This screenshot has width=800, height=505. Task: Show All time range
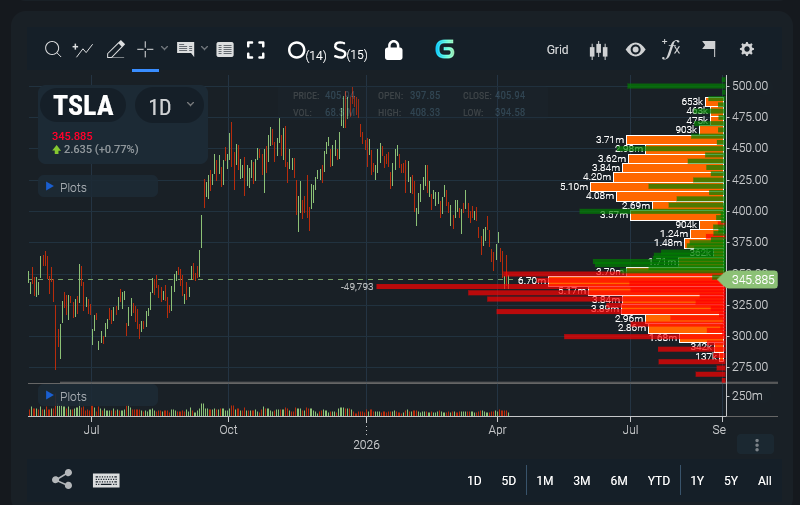[x=764, y=481]
